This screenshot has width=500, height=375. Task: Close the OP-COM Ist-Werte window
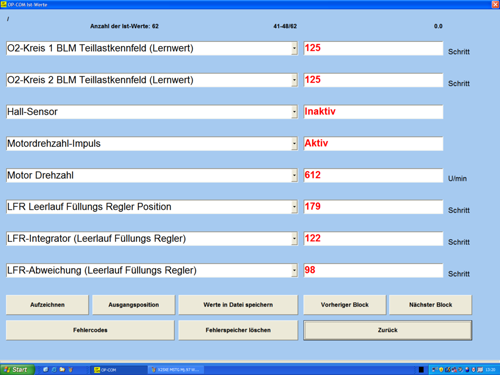[x=495, y=4]
